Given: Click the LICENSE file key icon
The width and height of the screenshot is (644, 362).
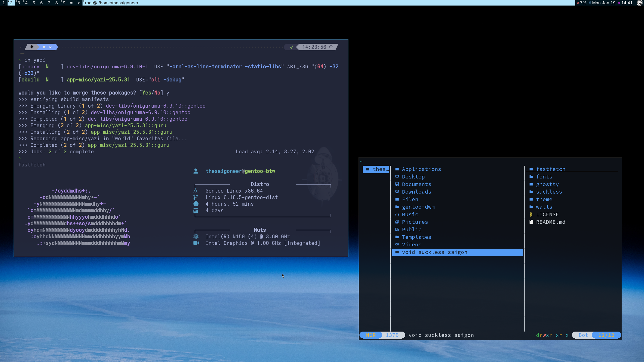Looking at the screenshot, I should point(531,214).
